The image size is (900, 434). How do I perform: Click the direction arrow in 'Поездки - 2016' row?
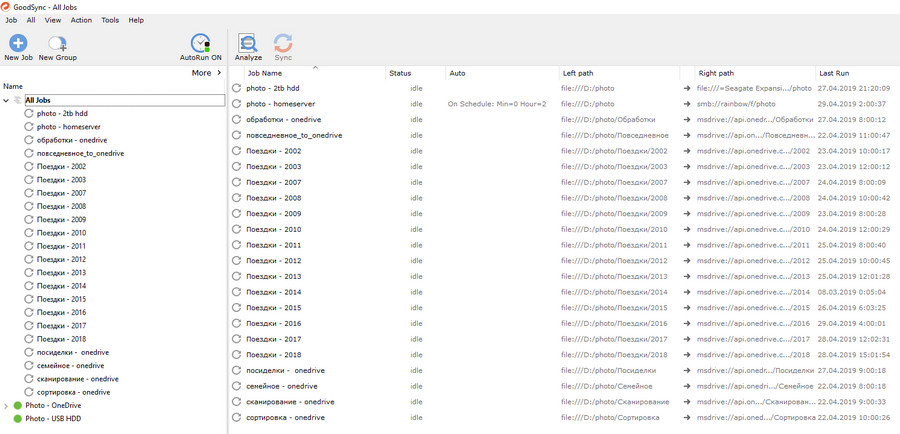[687, 323]
